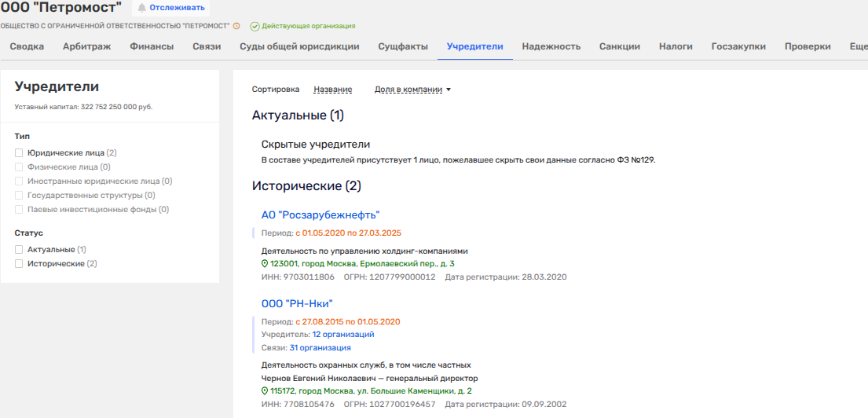Image resolution: width=868 pixels, height=418 pixels.
Task: Click the map pin icon by Ермолаевский address
Action: pyautogui.click(x=265, y=264)
